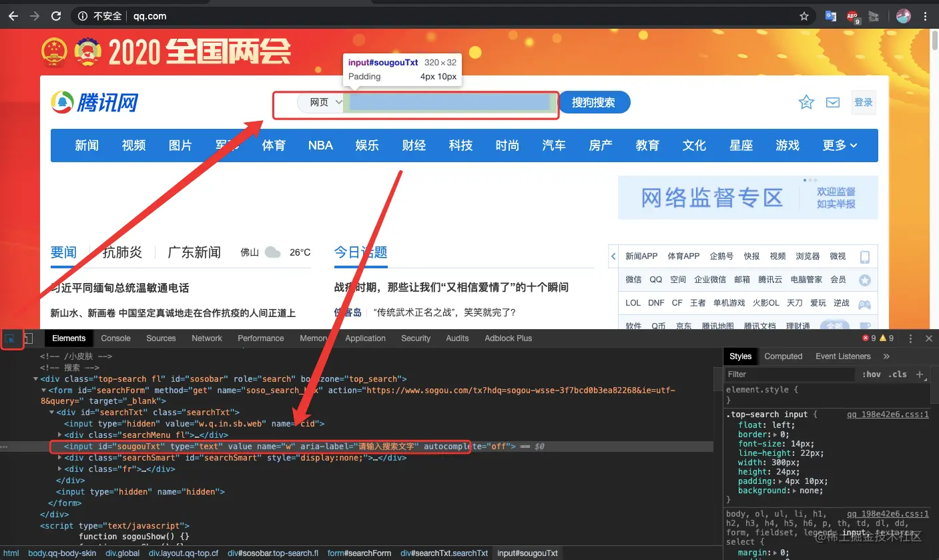Open the Chrome profile avatar
The image size is (939, 560).
(904, 16)
